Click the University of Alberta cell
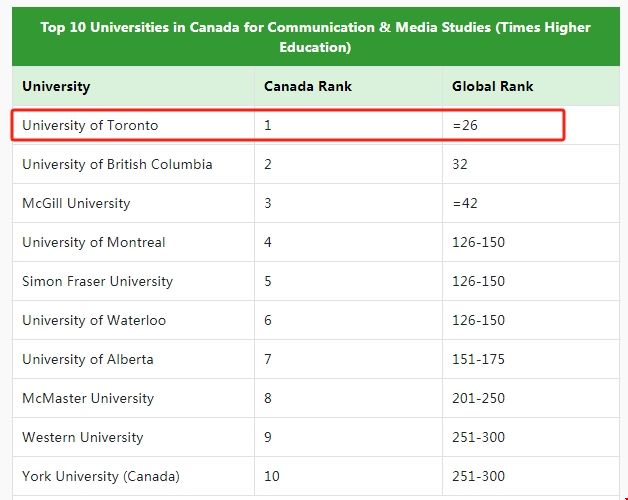 88,359
